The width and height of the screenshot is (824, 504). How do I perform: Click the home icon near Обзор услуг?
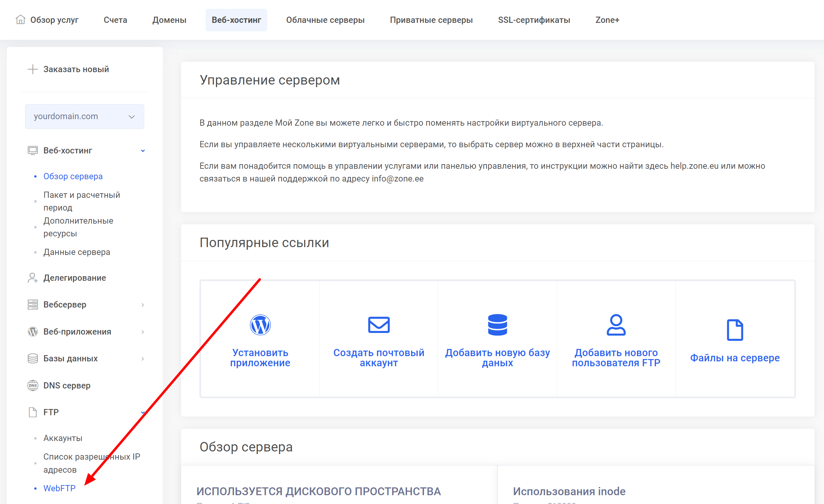pyautogui.click(x=21, y=20)
